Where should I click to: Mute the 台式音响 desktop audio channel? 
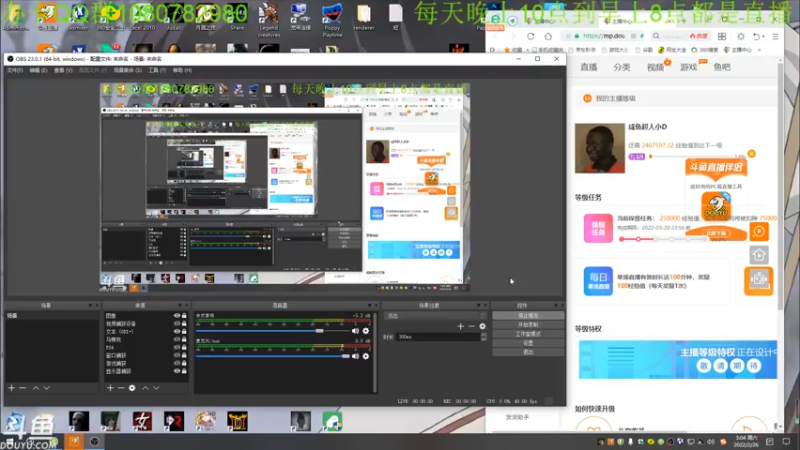coord(355,331)
